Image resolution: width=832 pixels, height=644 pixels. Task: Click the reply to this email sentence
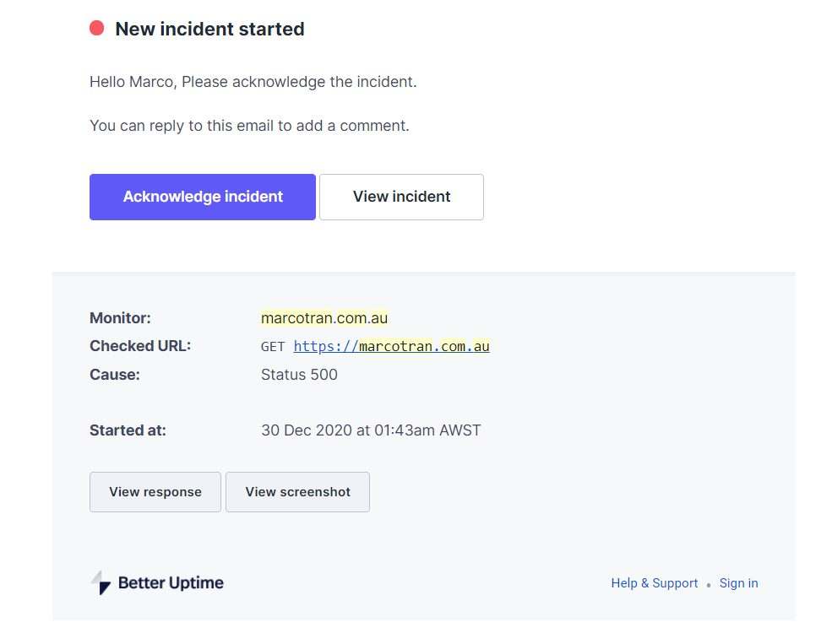[249, 126]
